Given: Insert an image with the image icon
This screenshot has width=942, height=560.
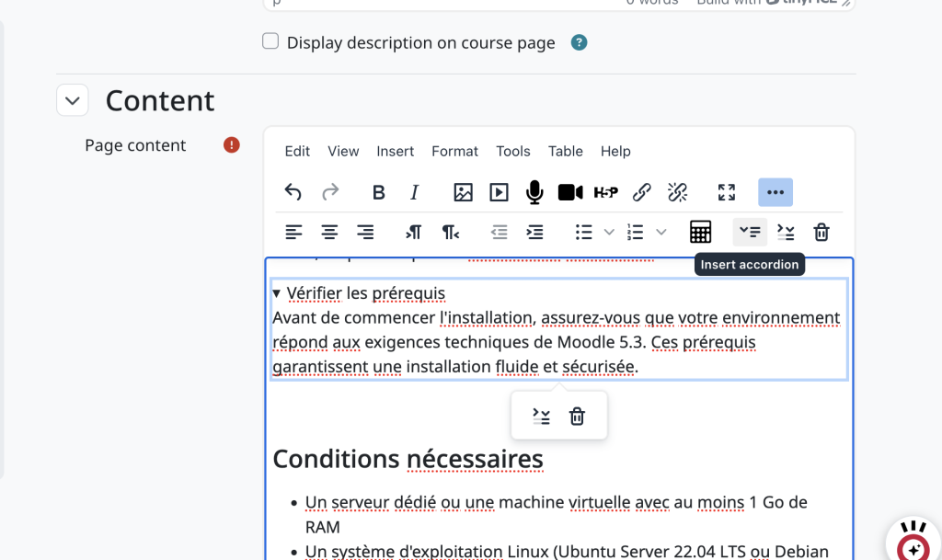Looking at the screenshot, I should pyautogui.click(x=463, y=192).
